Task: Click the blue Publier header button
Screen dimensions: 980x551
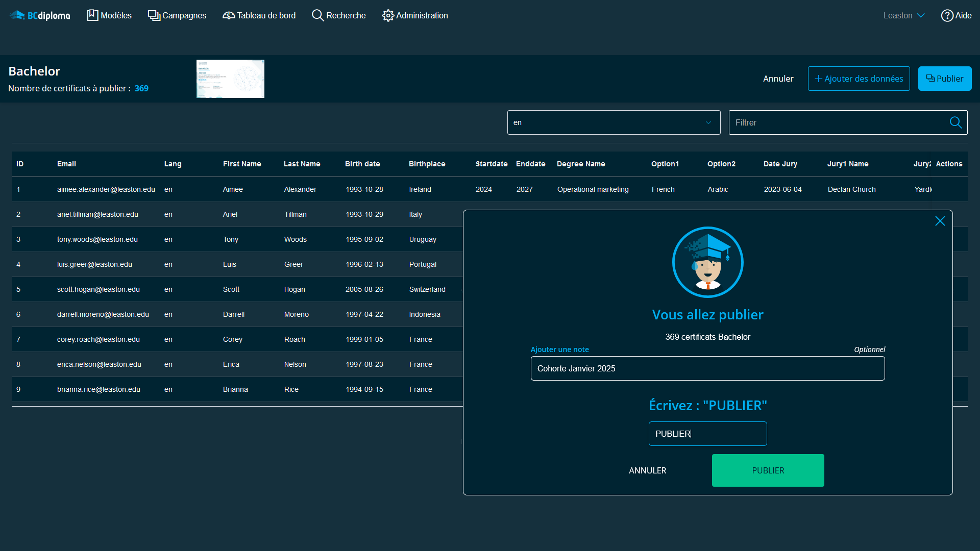Action: (x=944, y=79)
